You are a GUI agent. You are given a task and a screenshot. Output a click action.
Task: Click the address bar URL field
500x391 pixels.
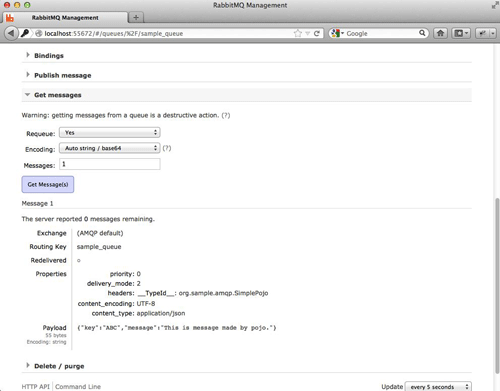click(x=168, y=33)
